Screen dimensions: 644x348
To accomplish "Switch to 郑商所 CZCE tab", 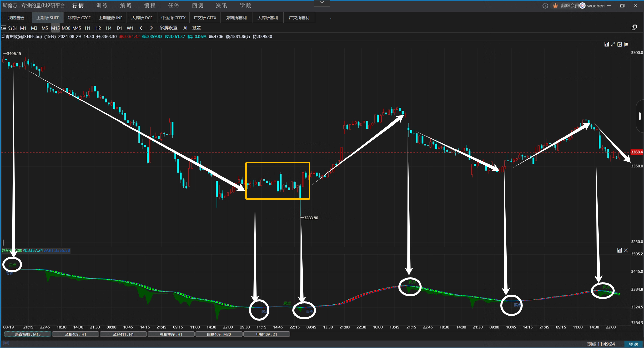I will [79, 18].
